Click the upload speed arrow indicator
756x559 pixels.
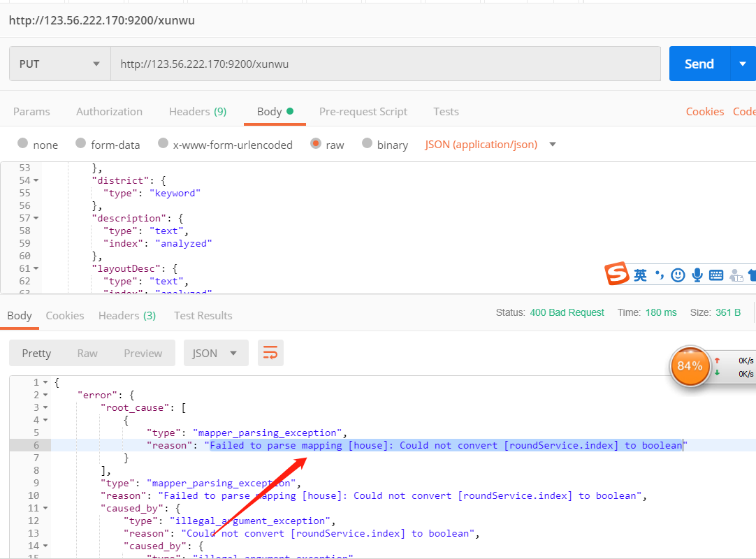click(x=717, y=361)
